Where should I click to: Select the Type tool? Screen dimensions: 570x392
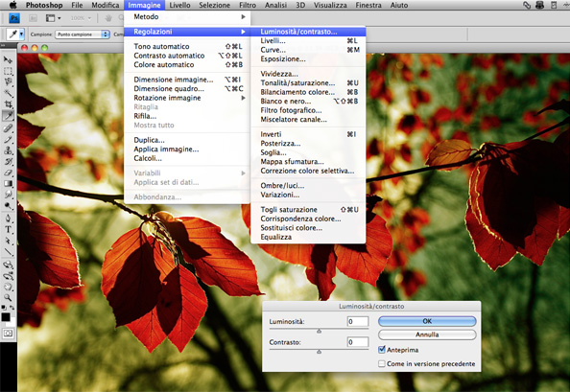tap(8, 229)
